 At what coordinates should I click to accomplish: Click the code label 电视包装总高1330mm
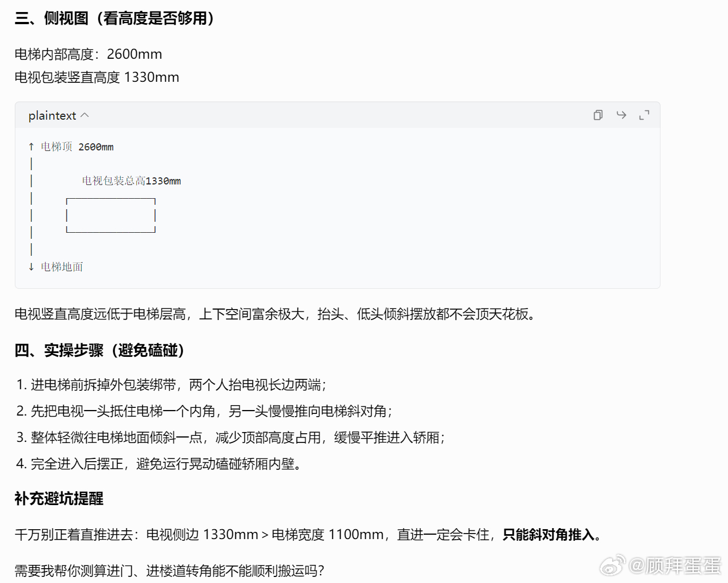pos(131,181)
